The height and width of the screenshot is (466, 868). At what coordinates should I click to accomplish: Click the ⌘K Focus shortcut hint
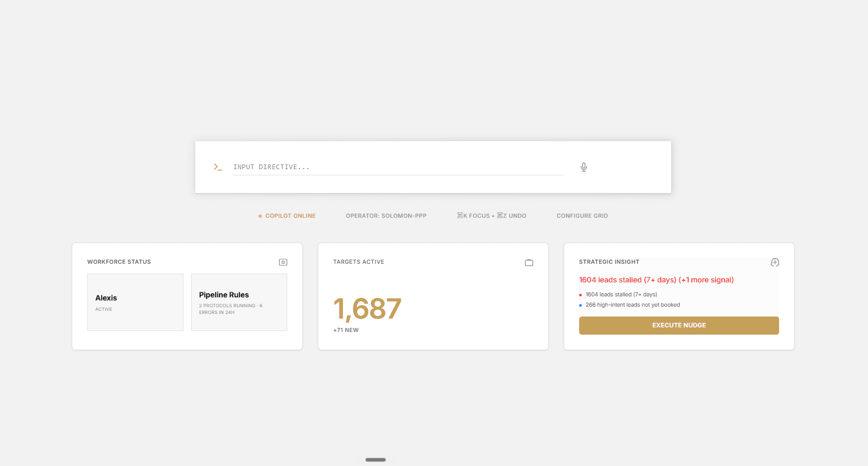[x=473, y=216]
